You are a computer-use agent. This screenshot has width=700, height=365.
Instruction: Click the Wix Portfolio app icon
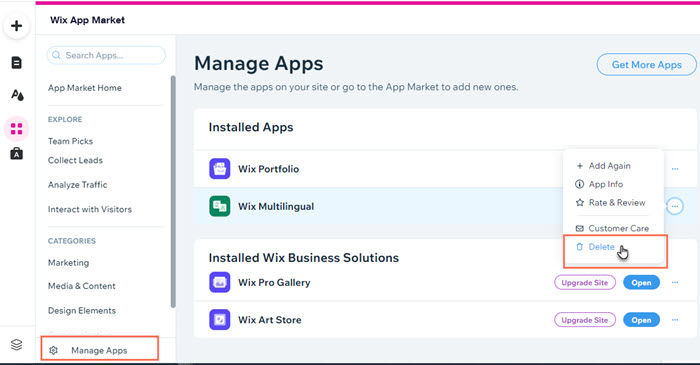[220, 169]
